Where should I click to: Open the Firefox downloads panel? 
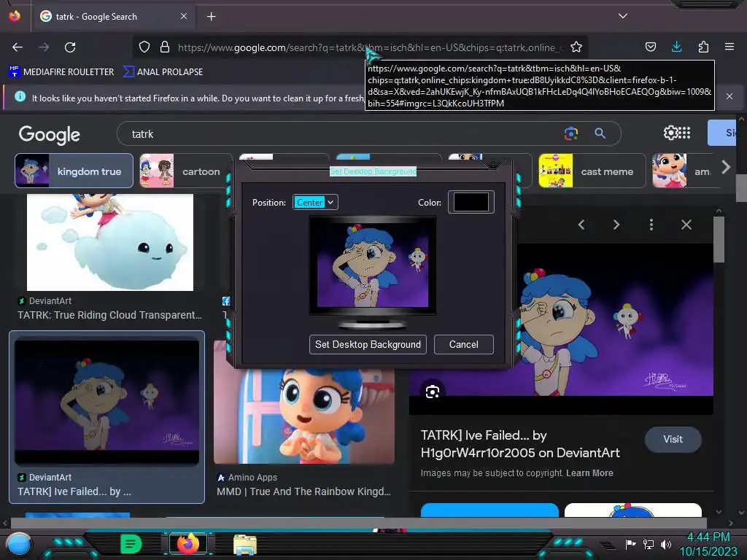[x=676, y=47]
